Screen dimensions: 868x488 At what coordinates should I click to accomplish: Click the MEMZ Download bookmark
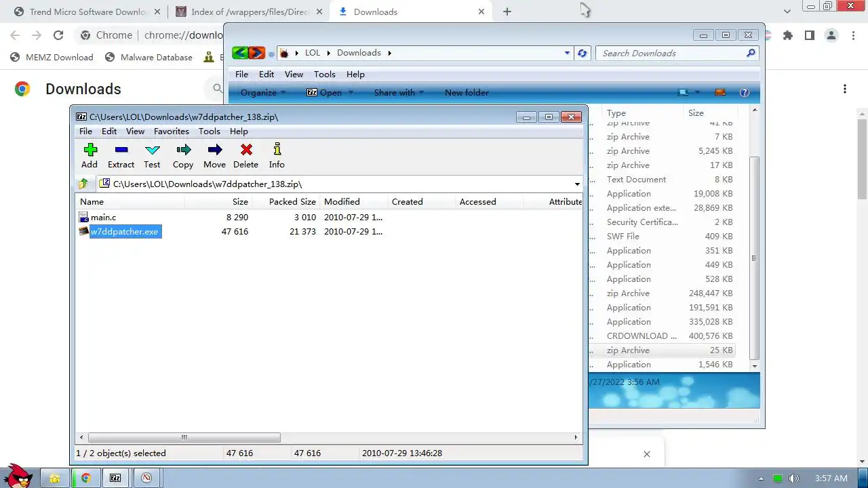coord(52,57)
